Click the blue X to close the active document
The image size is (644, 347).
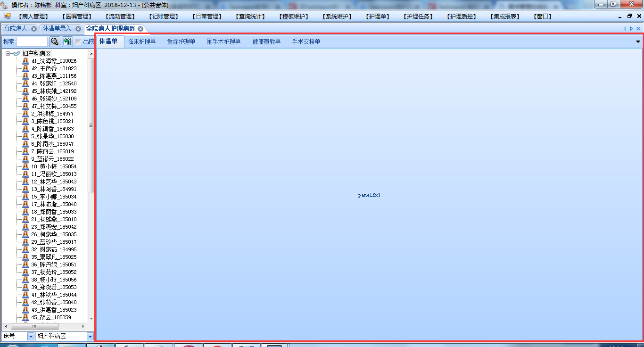638,29
